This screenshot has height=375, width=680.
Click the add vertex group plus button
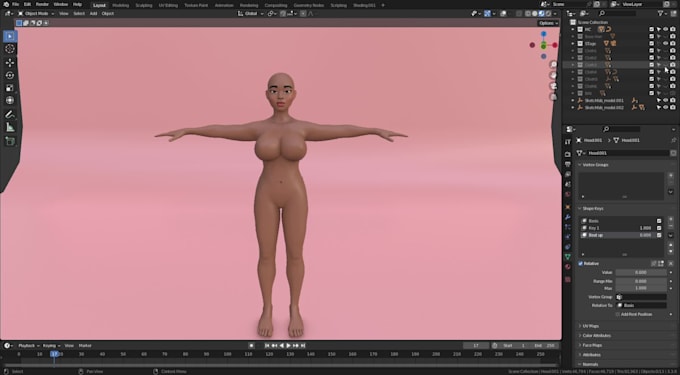[x=670, y=176]
